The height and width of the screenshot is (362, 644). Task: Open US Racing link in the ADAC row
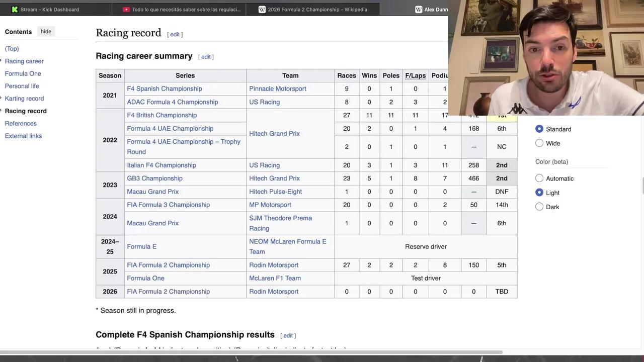pos(265,102)
